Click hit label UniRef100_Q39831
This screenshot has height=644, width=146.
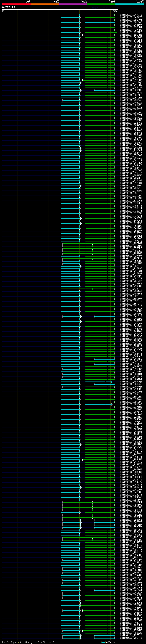(131, 93)
